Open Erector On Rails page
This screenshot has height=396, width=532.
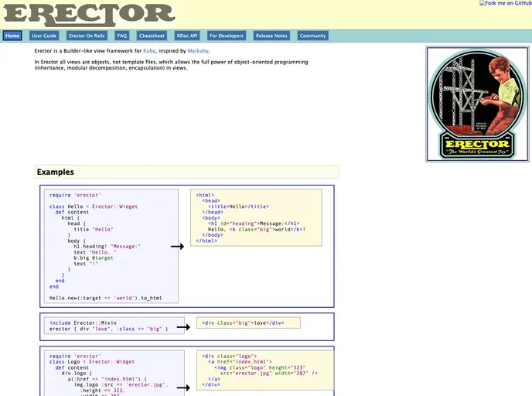click(87, 36)
